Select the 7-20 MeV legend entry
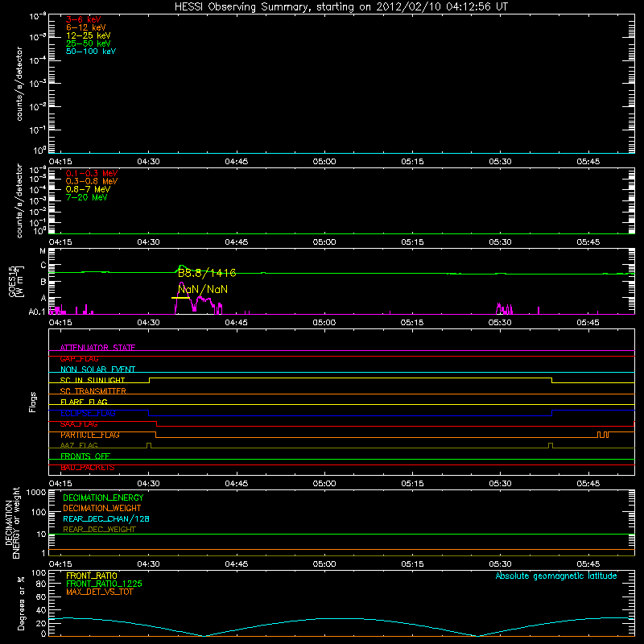 [x=87, y=197]
